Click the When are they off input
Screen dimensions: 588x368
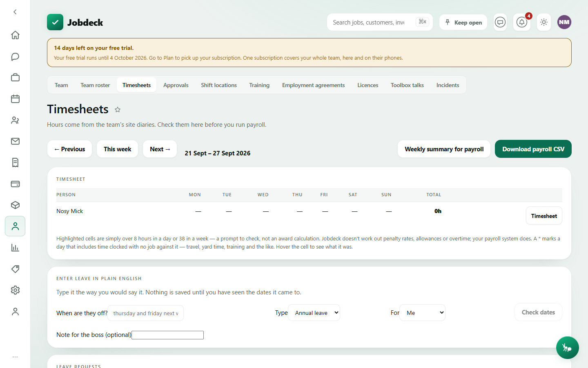pos(145,313)
